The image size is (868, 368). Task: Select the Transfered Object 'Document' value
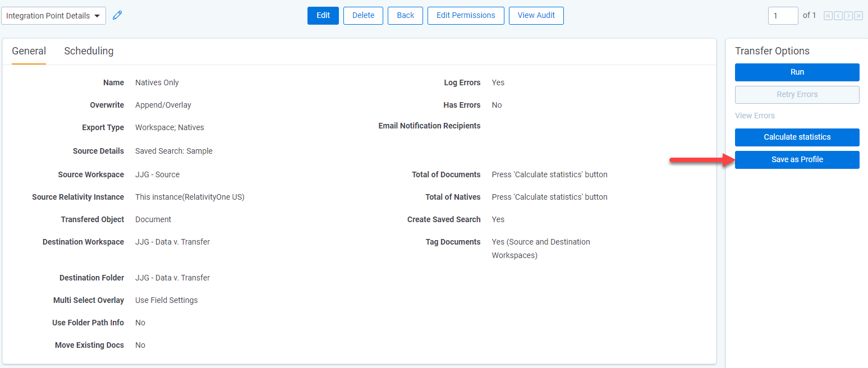pyautogui.click(x=153, y=219)
